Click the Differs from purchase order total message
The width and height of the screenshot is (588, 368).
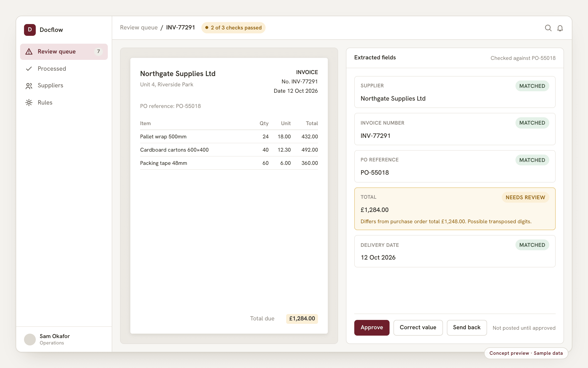tap(446, 222)
